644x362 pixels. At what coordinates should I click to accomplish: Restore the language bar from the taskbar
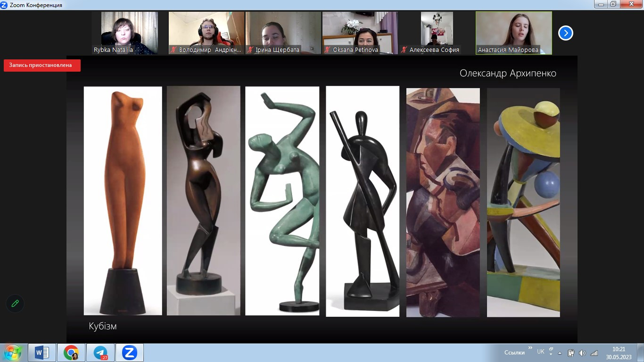pyautogui.click(x=551, y=349)
